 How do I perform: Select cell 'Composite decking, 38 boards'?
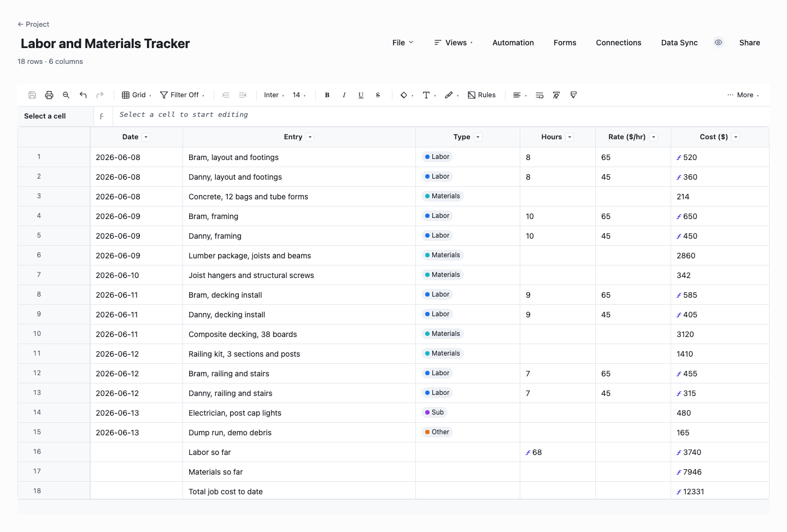(x=299, y=334)
